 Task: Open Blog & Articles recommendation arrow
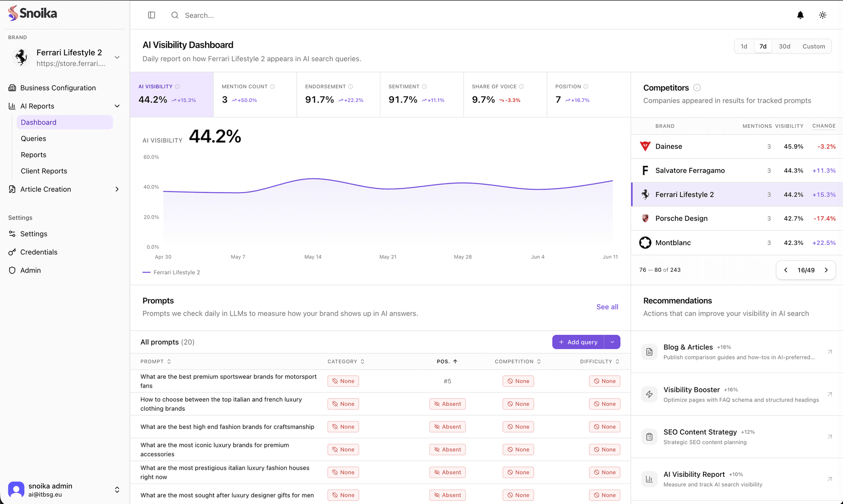point(830,352)
